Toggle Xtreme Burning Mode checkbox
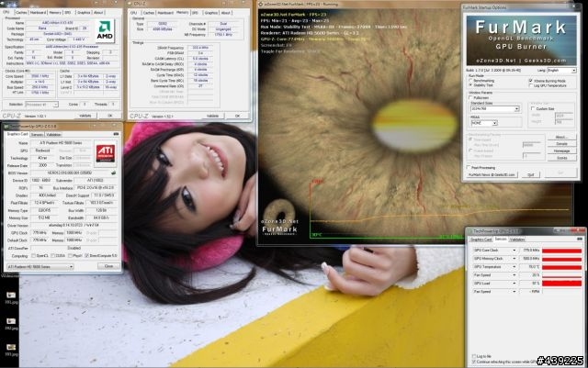Image resolution: width=588 pixels, height=368 pixels. [x=531, y=81]
